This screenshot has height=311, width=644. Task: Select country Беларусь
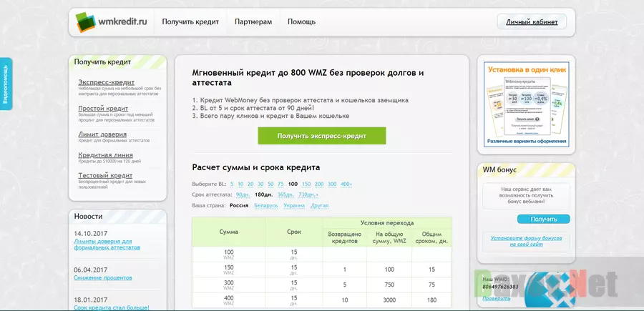tap(266, 206)
